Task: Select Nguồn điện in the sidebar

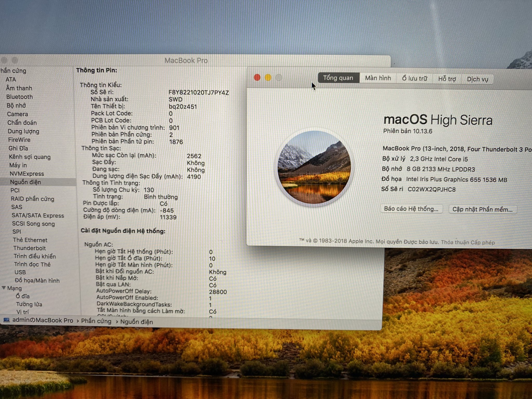Action: pyautogui.click(x=25, y=182)
